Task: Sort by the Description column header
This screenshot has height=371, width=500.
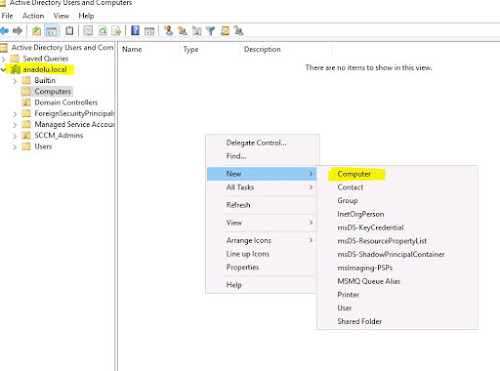Action: pos(286,49)
